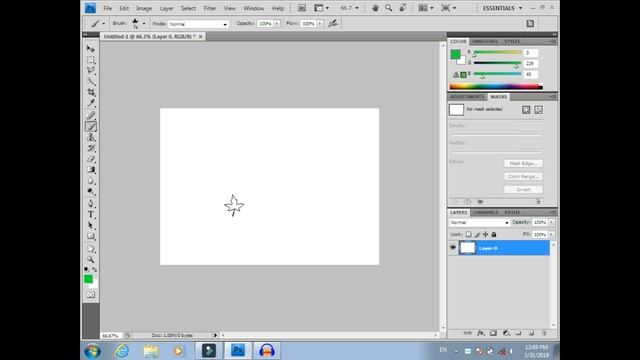Screen dimensions: 640x360
Task: Toggle lock all
Action: tap(494, 234)
